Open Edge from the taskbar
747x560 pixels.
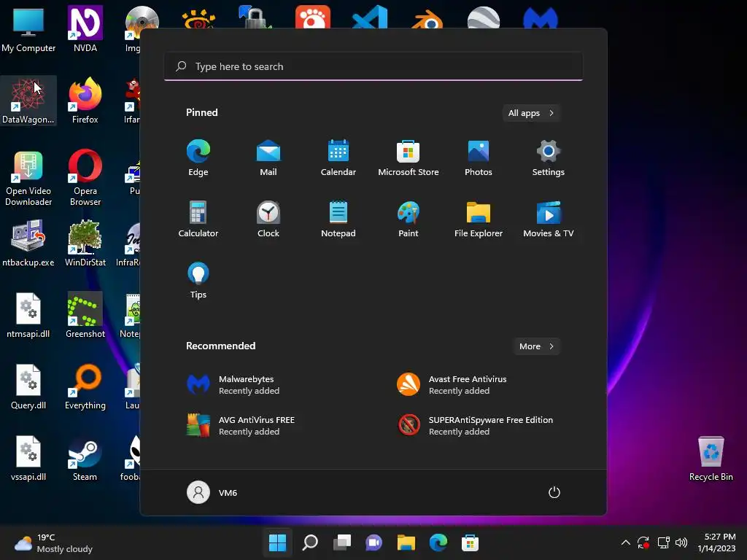[x=438, y=542]
